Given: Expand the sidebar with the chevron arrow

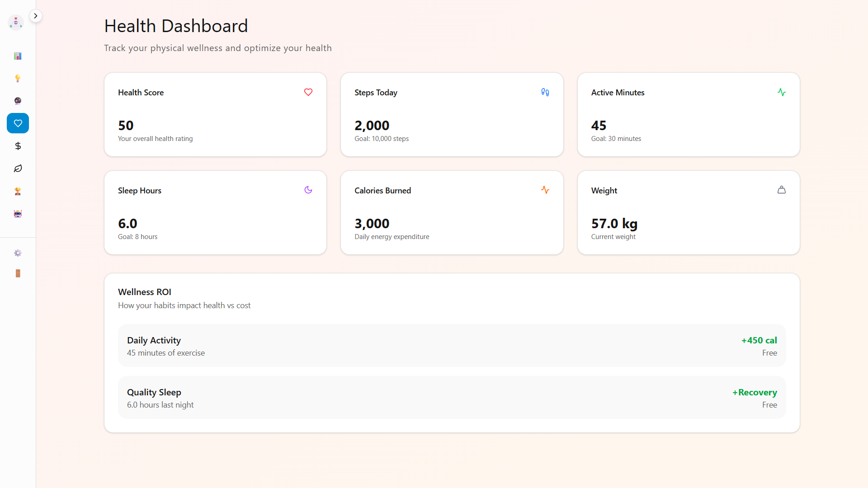Looking at the screenshot, I should tap(36, 16).
